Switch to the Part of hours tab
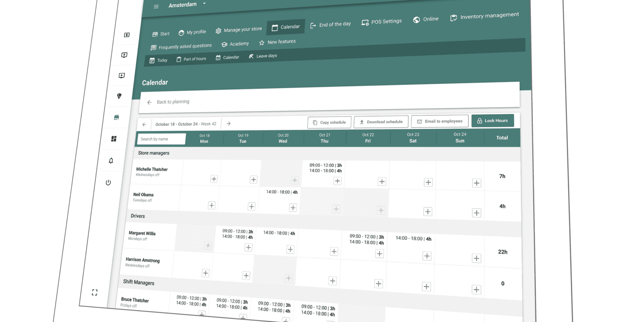Image resolution: width=644 pixels, height=322 pixels. pos(191,59)
